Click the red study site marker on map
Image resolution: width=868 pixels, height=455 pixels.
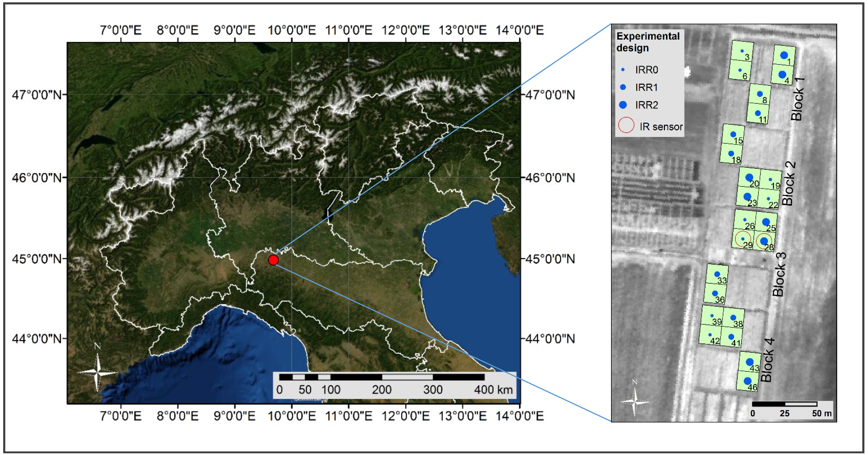point(273,260)
